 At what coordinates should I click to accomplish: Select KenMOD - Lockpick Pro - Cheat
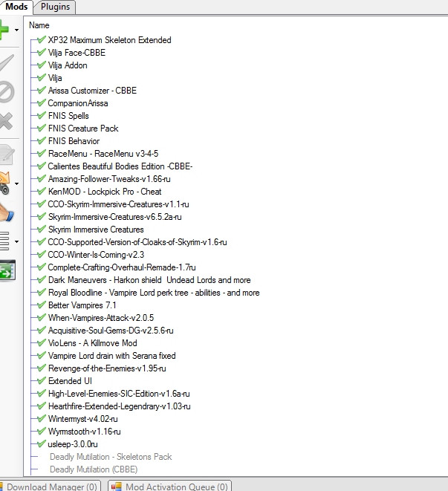(105, 192)
